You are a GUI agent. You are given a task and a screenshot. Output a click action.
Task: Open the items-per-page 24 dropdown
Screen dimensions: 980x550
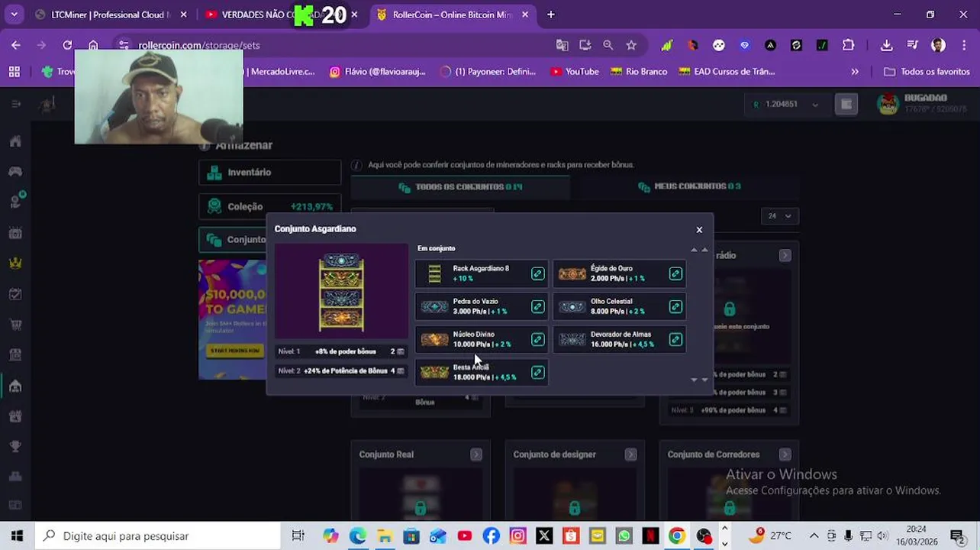780,216
